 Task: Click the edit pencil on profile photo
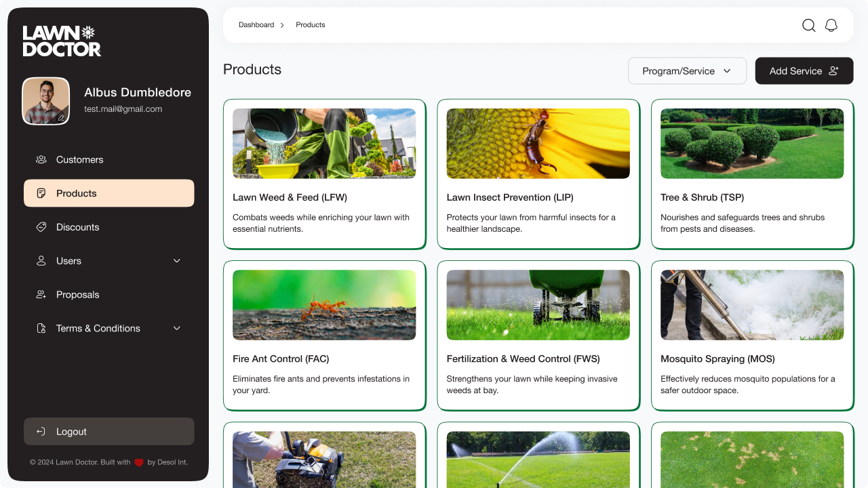(61, 117)
